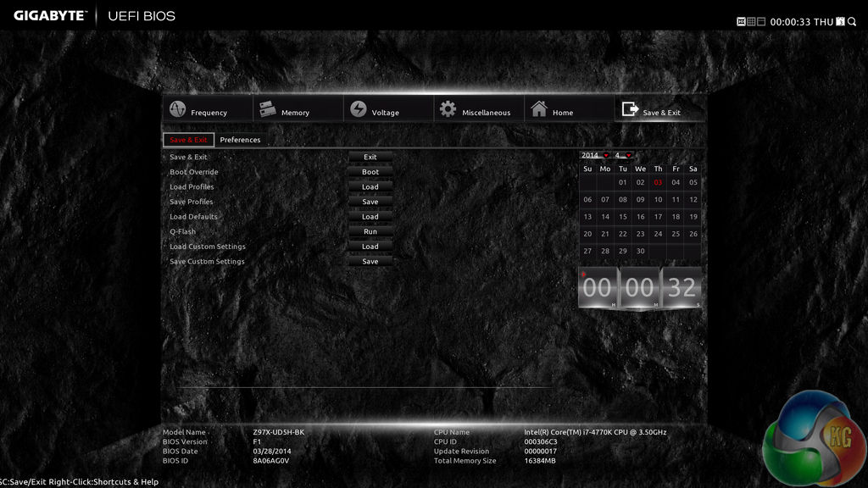Click the hours flip clock digit
Viewport: 868px width, 488px height.
(598, 288)
